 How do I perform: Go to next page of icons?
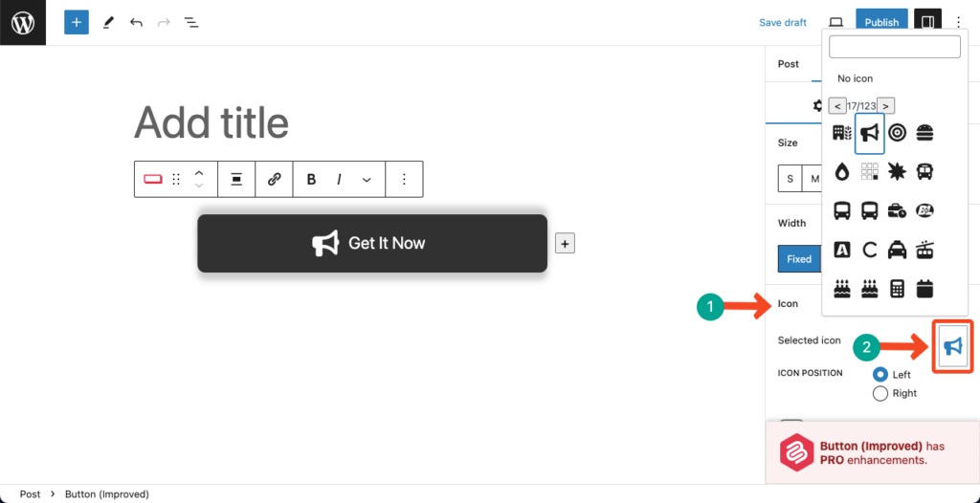pos(887,106)
